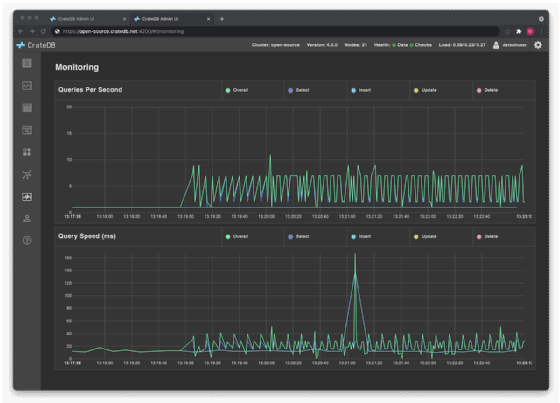Select the Monitoring sidebar icon
Image resolution: width=560 pixels, height=403 pixels.
27,196
